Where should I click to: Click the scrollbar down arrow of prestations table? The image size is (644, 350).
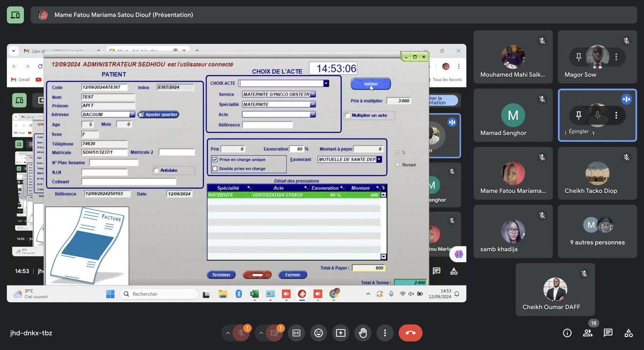click(383, 257)
